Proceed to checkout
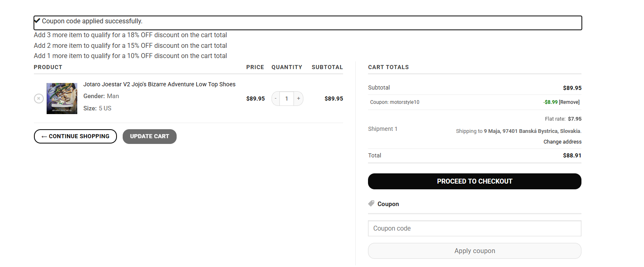This screenshot has height=267, width=644. click(x=475, y=182)
